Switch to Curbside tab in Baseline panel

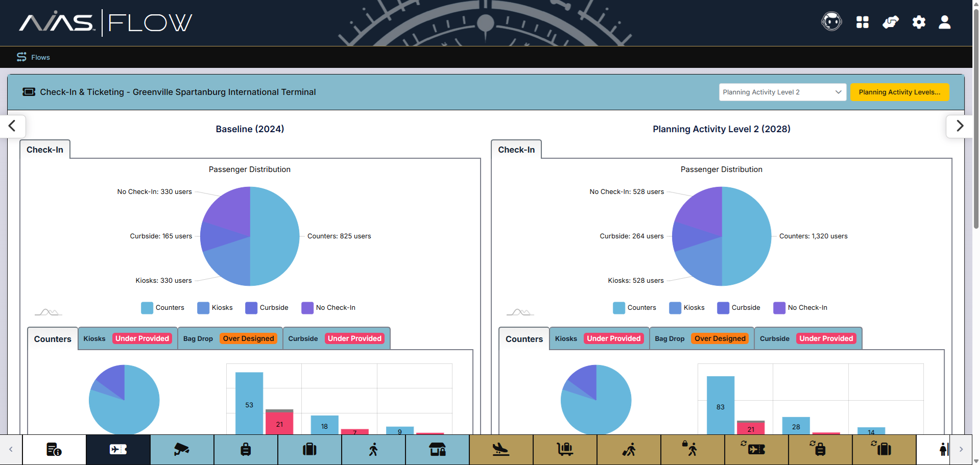(336, 338)
